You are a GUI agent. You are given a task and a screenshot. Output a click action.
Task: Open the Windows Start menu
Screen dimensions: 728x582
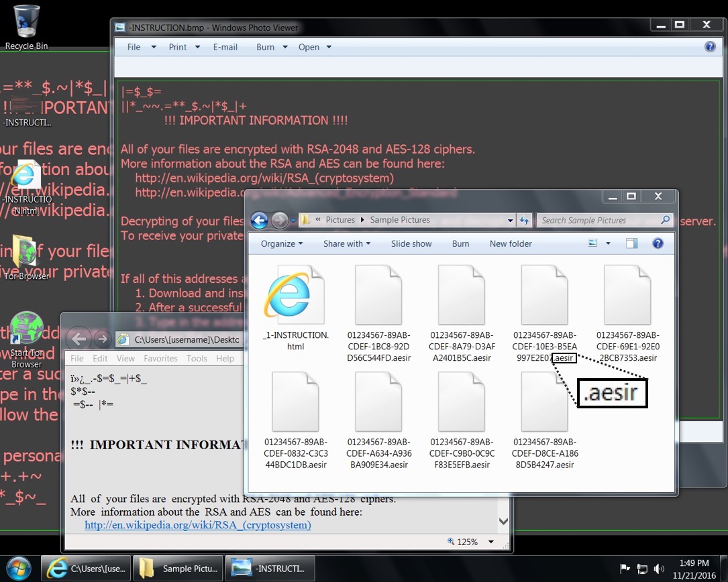[x=19, y=569]
